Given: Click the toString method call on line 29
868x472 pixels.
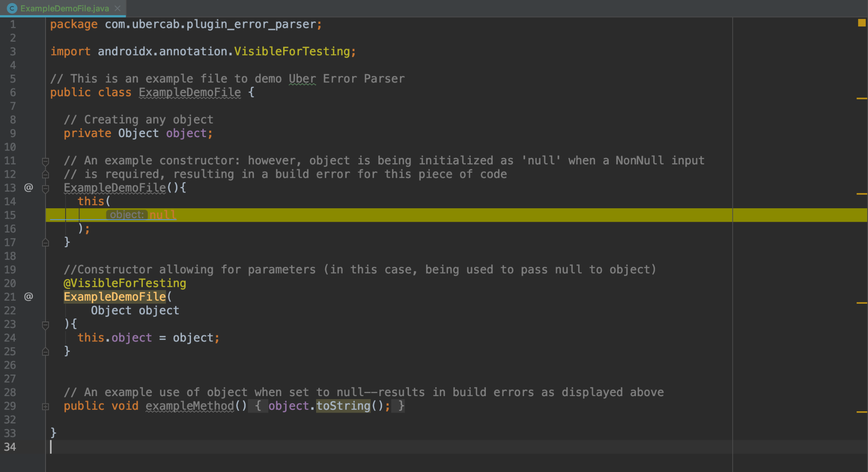Looking at the screenshot, I should point(343,406).
